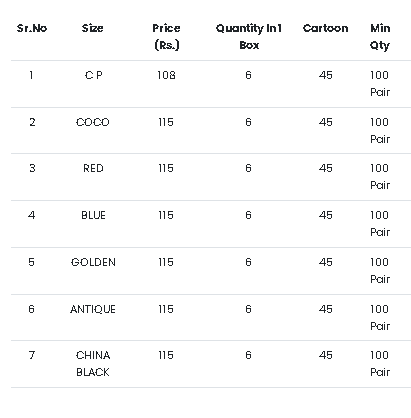Screen dimensions: 411x418
Task: Select the COCO size cell
Action: pyautogui.click(x=93, y=122)
